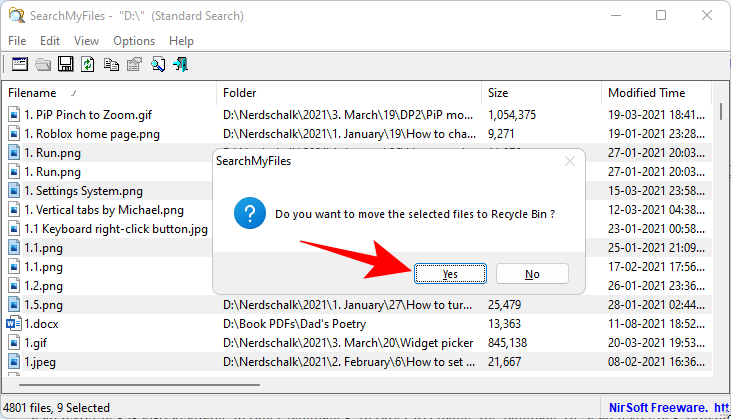This screenshot has height=419, width=731.
Task: Sort by the Size column header
Action: coord(498,93)
